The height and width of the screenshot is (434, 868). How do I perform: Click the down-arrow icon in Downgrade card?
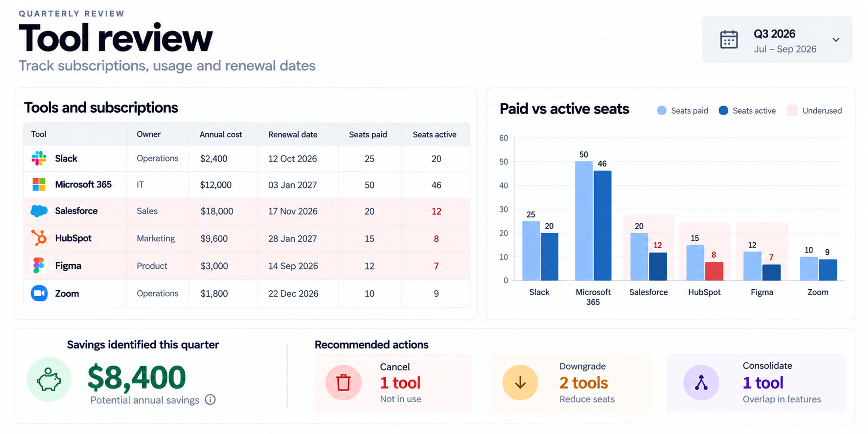pos(520,382)
